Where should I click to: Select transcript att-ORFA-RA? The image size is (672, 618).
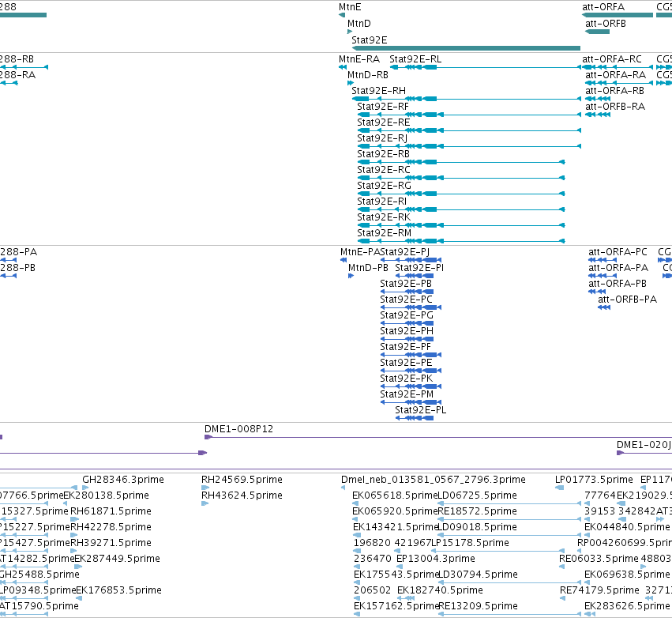pos(615,75)
